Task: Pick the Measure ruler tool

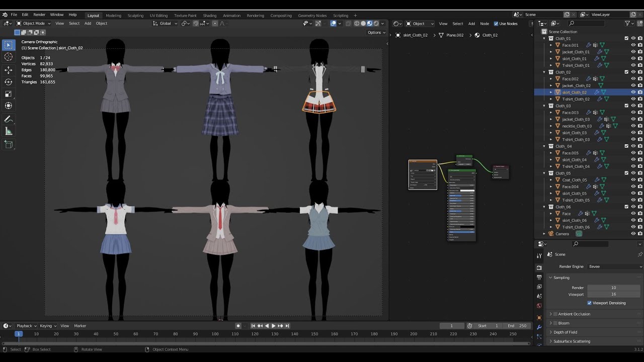Action: point(8,131)
